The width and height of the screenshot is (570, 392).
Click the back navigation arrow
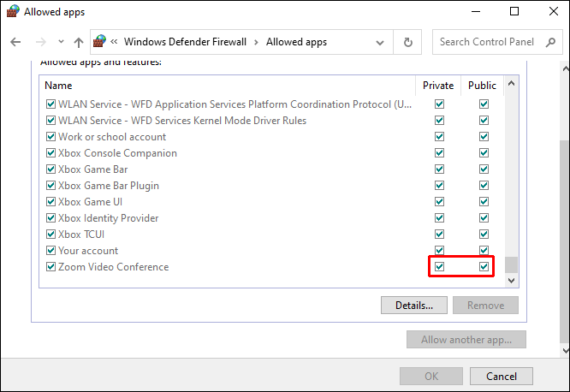15,42
